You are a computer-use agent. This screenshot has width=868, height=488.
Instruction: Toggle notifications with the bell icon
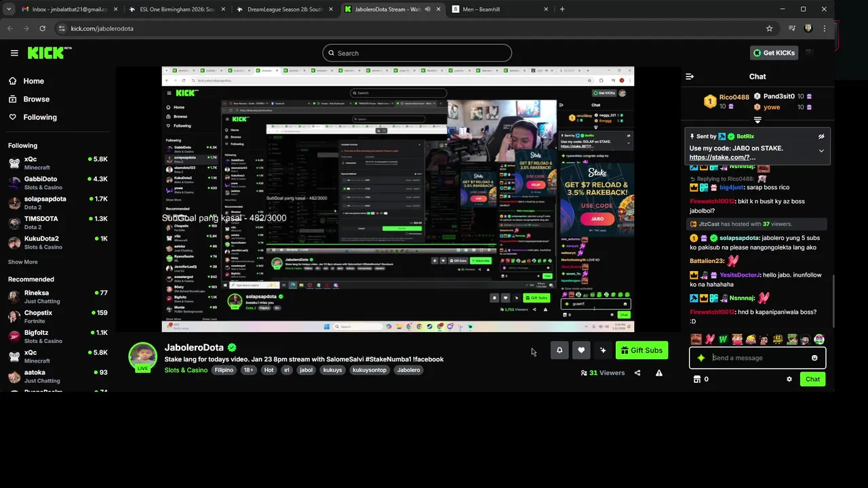[559, 350]
